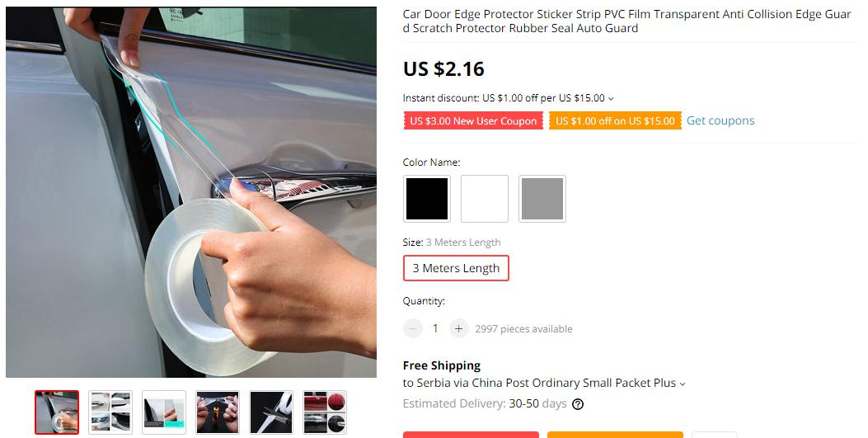Show the fifth thumbnail of white tape strip
Screen dimensions: 868x438
[x=271, y=412]
